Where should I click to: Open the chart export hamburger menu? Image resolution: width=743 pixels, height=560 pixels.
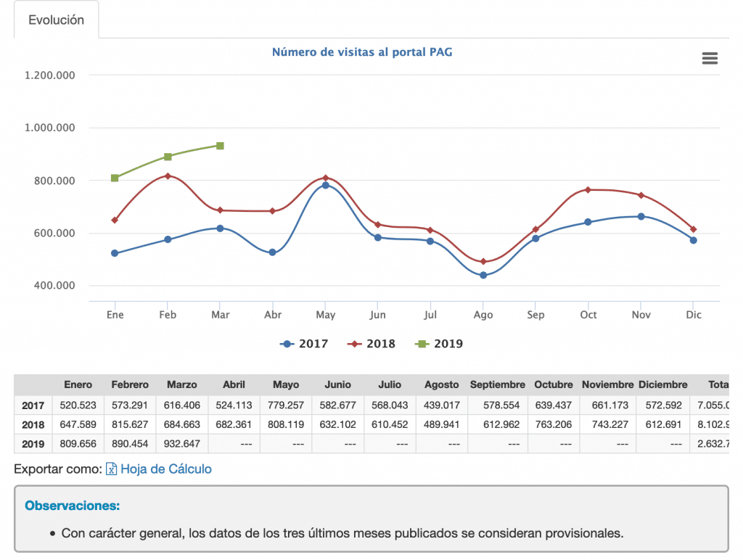pyautogui.click(x=709, y=58)
